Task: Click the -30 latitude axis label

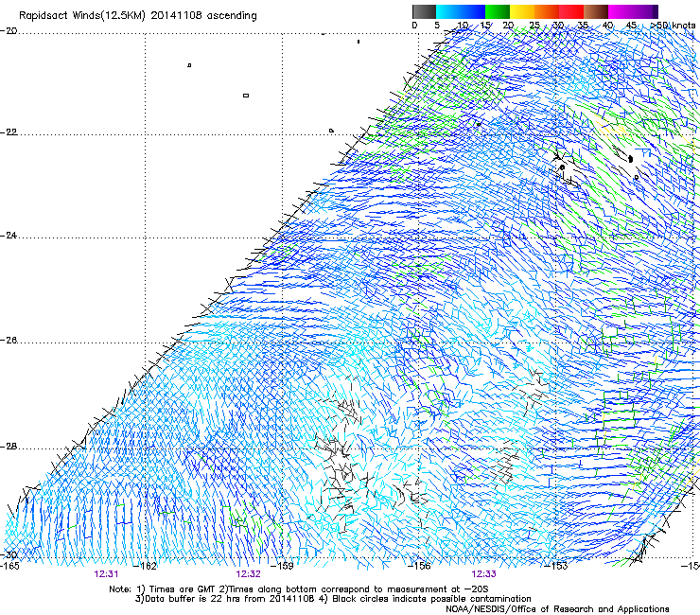Action: coord(9,555)
